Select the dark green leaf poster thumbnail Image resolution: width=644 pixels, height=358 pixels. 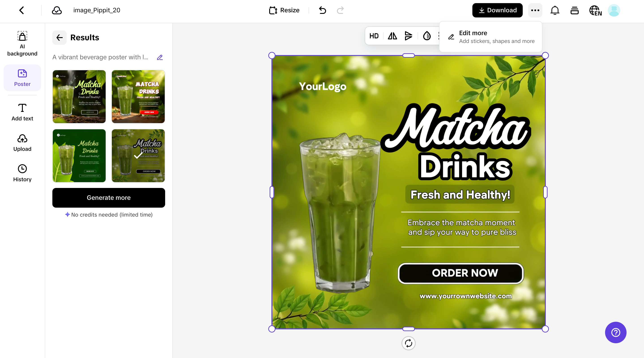tap(79, 156)
